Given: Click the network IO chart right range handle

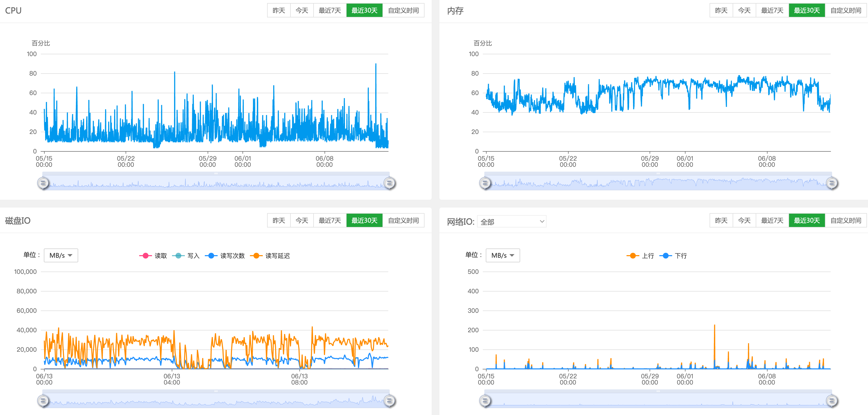Looking at the screenshot, I should (x=832, y=400).
